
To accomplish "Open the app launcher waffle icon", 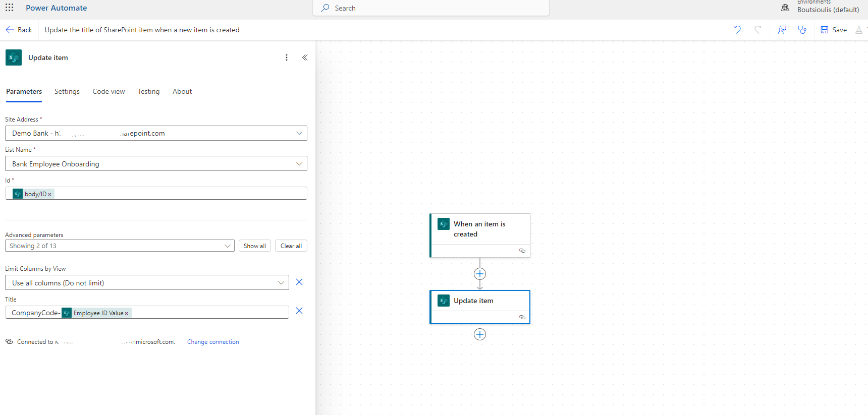I will (x=9, y=8).
